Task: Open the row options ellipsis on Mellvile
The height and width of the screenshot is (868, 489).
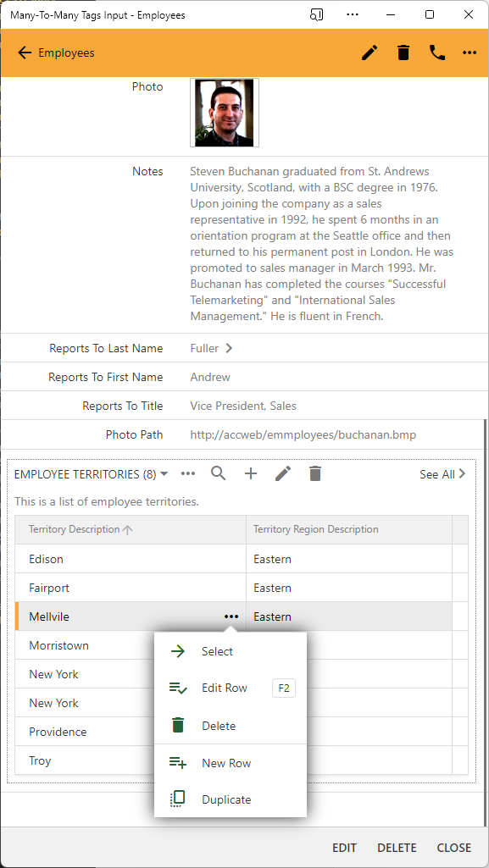Action: pyautogui.click(x=231, y=616)
